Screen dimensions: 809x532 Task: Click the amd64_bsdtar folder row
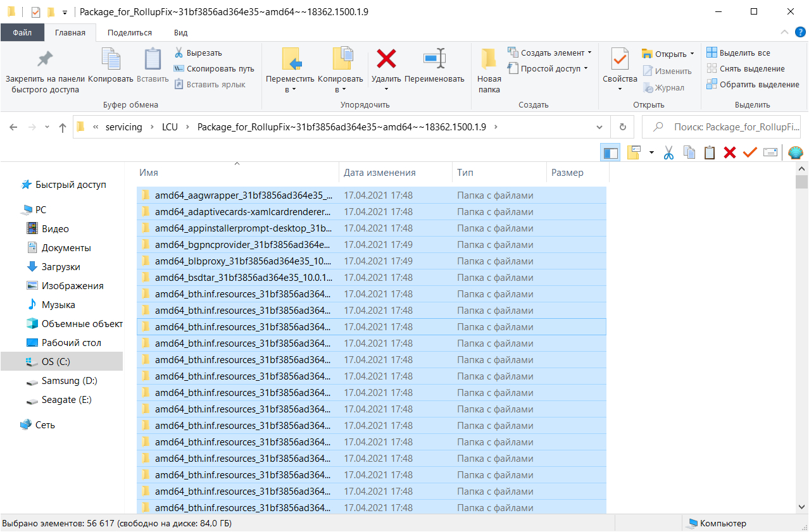point(372,278)
